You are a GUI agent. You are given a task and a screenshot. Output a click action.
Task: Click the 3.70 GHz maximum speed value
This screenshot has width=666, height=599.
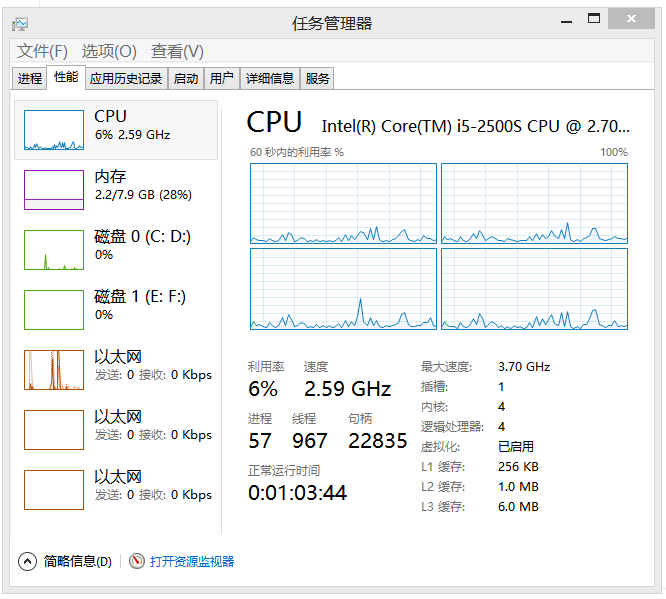coord(524,367)
